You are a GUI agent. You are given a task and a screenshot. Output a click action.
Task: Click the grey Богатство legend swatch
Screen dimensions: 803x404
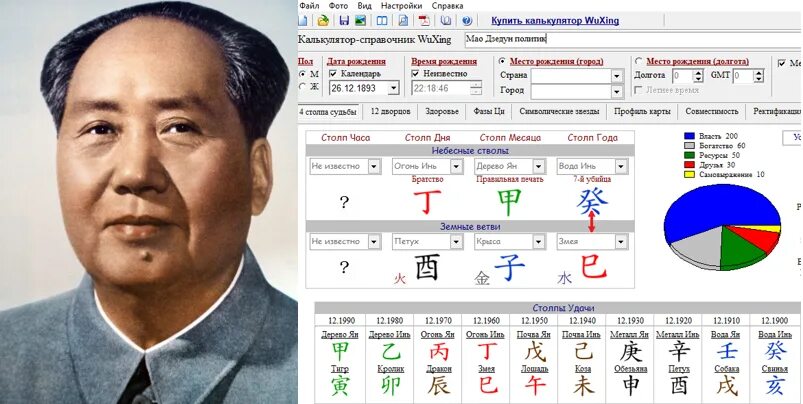pos(689,146)
